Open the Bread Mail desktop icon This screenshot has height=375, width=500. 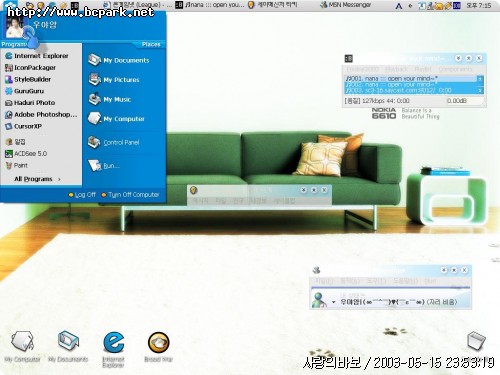[159, 347]
